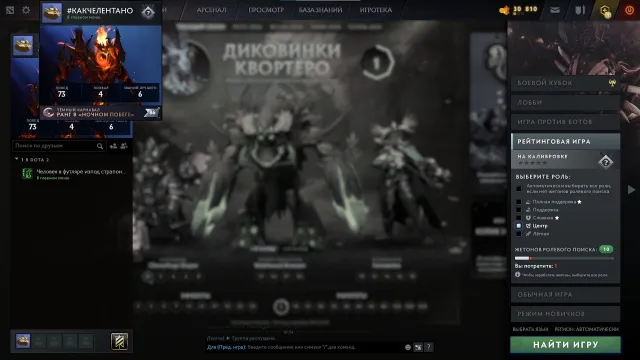
Task: Expand the Боевой кубок section
Action: tap(565, 83)
